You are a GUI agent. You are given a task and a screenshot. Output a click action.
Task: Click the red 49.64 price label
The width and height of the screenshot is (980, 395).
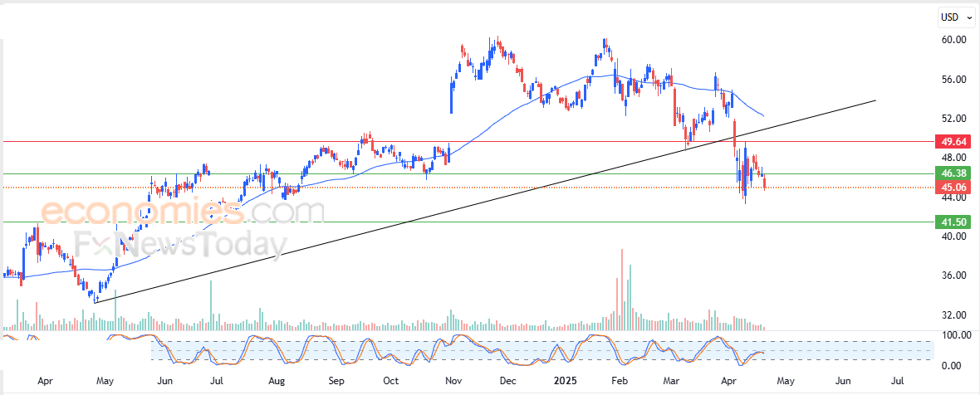[x=952, y=142]
